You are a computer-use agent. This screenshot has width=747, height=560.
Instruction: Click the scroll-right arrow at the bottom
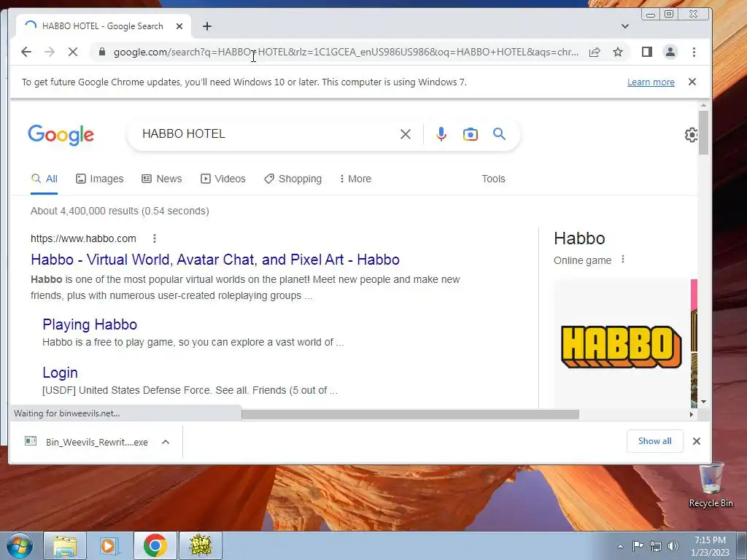click(692, 415)
